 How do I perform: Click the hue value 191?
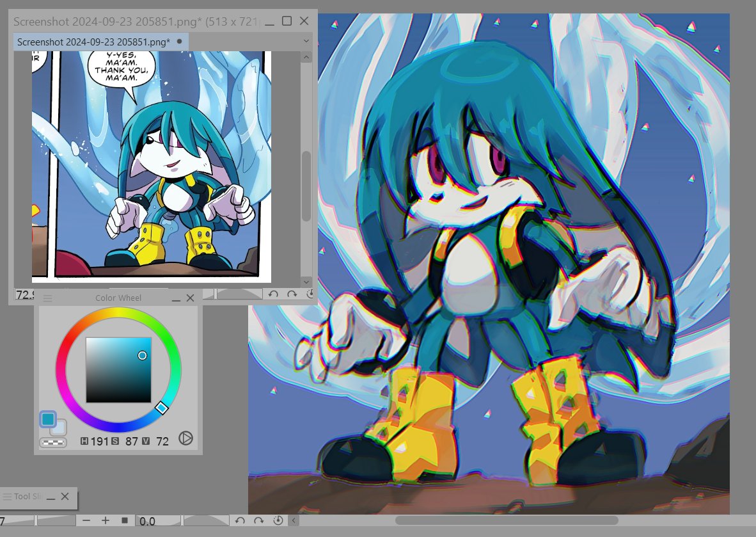pyautogui.click(x=99, y=441)
